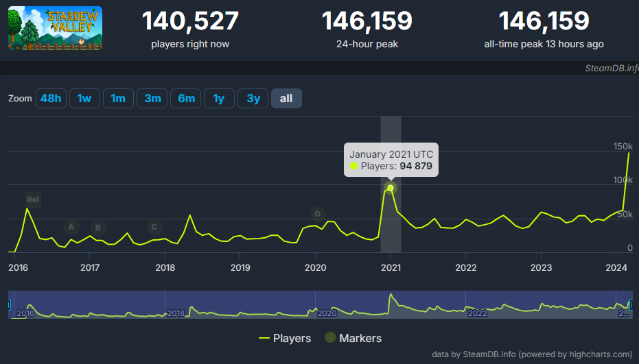Set chart zoom to 48h
The width and height of the screenshot is (639, 364).
tap(51, 99)
